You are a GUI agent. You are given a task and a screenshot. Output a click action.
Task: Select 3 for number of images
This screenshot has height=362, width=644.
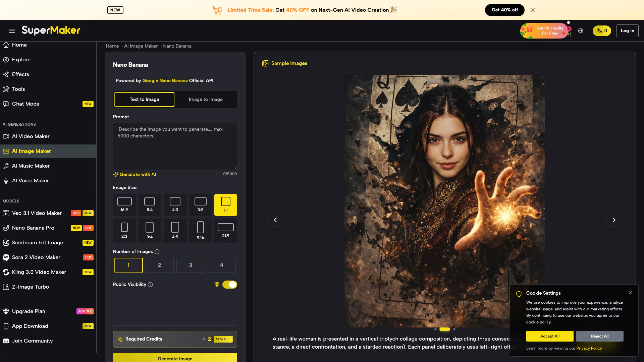tap(191, 265)
